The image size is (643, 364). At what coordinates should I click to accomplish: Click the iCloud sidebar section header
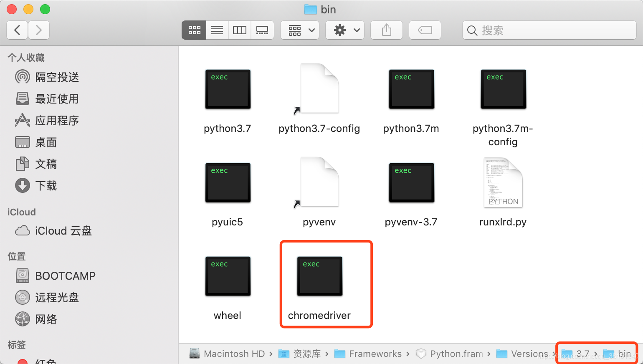pos(22,212)
